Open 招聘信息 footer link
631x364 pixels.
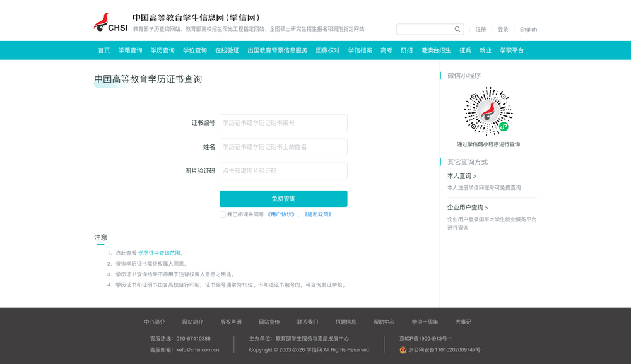tap(346, 322)
